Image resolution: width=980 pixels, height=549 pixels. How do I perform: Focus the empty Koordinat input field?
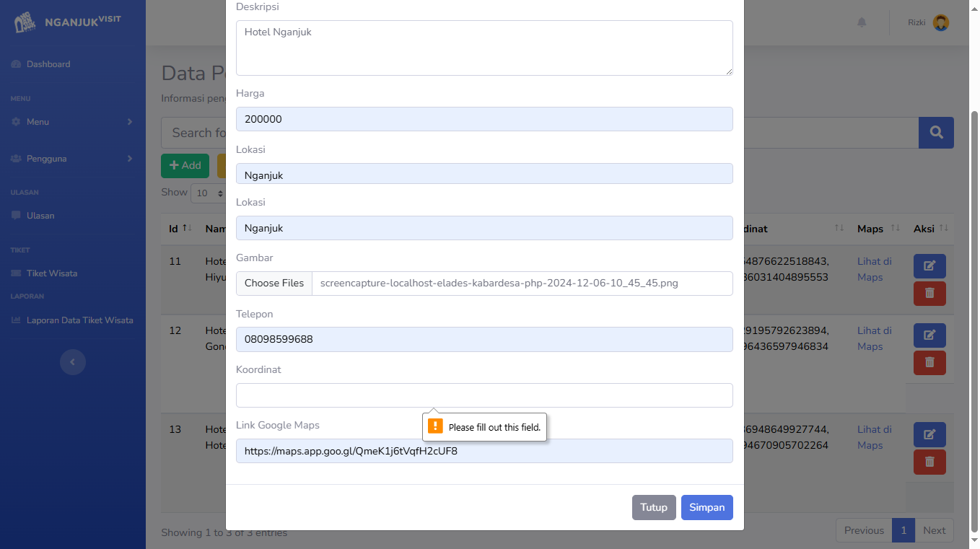(484, 395)
